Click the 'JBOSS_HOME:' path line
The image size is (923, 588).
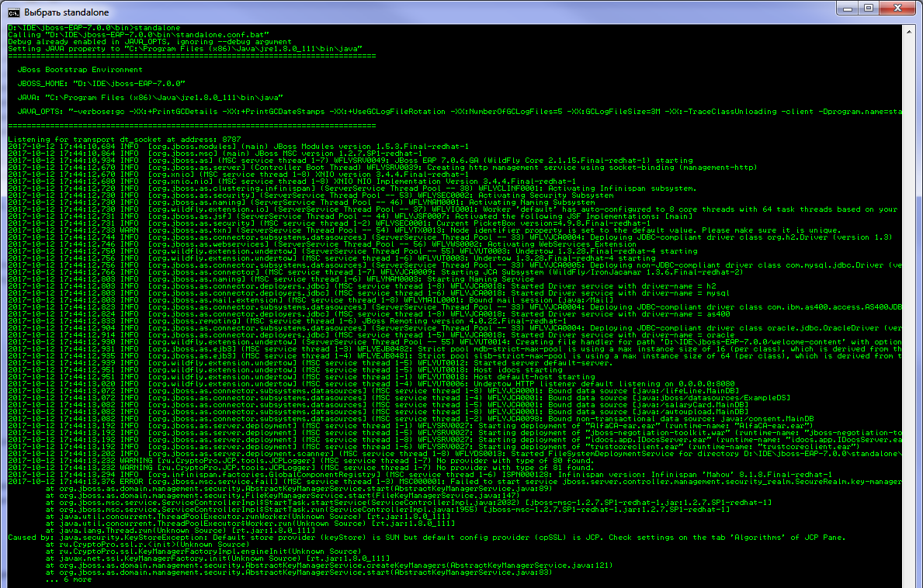click(101, 84)
